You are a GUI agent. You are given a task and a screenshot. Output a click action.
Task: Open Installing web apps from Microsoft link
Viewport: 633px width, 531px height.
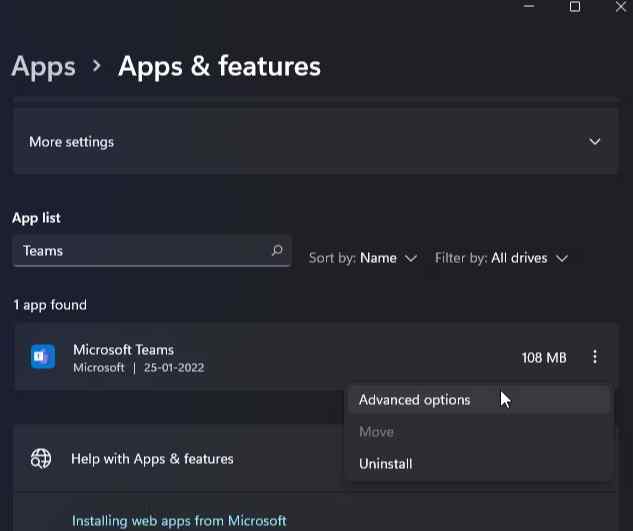[x=179, y=521]
